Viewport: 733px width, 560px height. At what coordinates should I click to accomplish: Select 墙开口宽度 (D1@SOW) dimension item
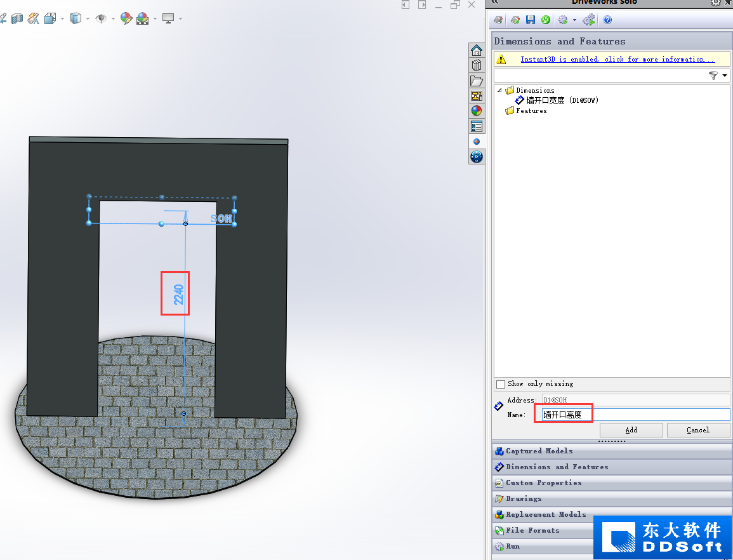(x=562, y=100)
